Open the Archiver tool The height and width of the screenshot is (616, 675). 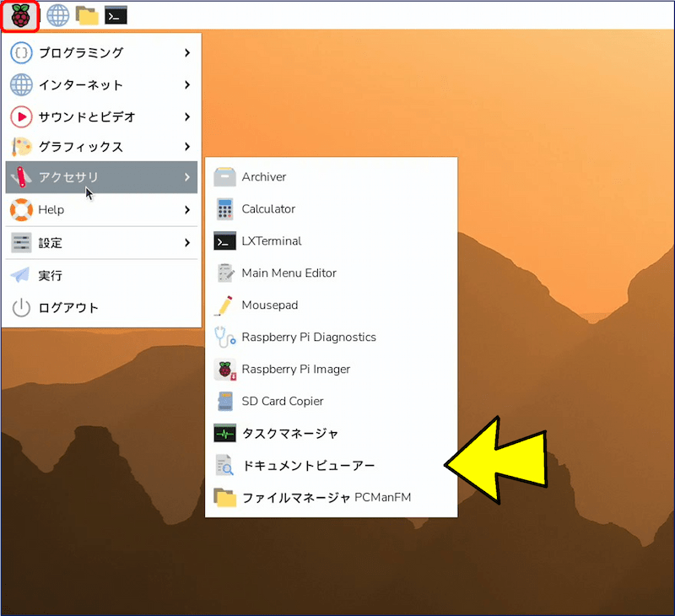click(x=263, y=177)
